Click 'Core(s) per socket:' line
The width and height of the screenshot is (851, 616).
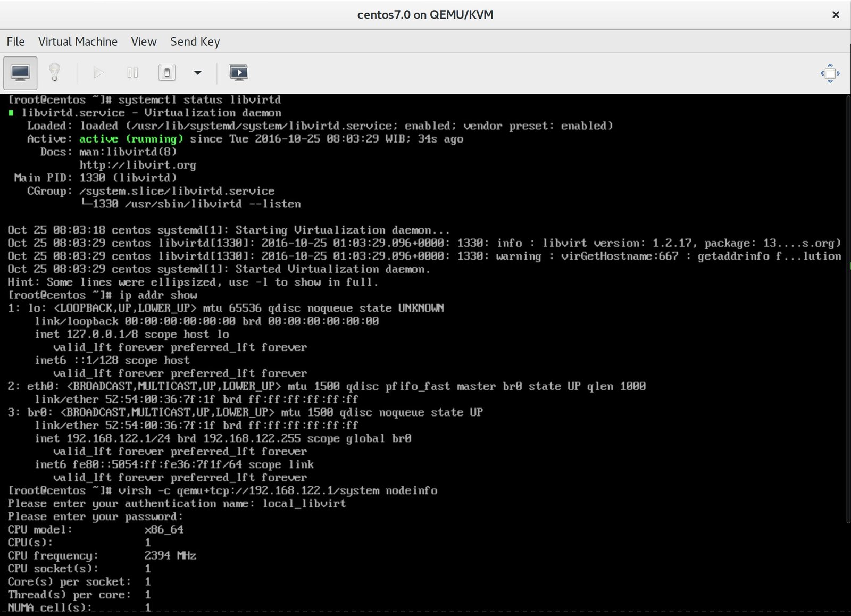coord(79,581)
